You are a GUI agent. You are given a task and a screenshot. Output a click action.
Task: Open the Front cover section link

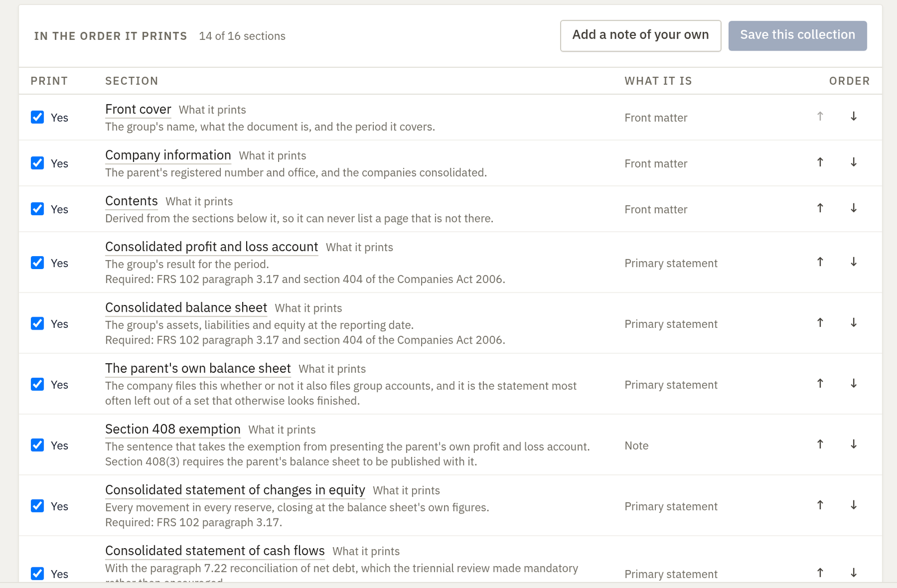[138, 109]
